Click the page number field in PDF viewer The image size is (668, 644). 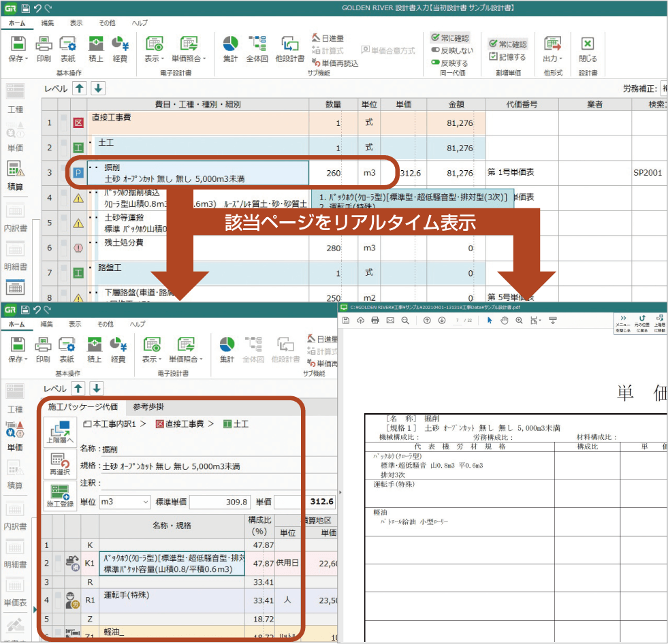pyautogui.click(x=458, y=320)
